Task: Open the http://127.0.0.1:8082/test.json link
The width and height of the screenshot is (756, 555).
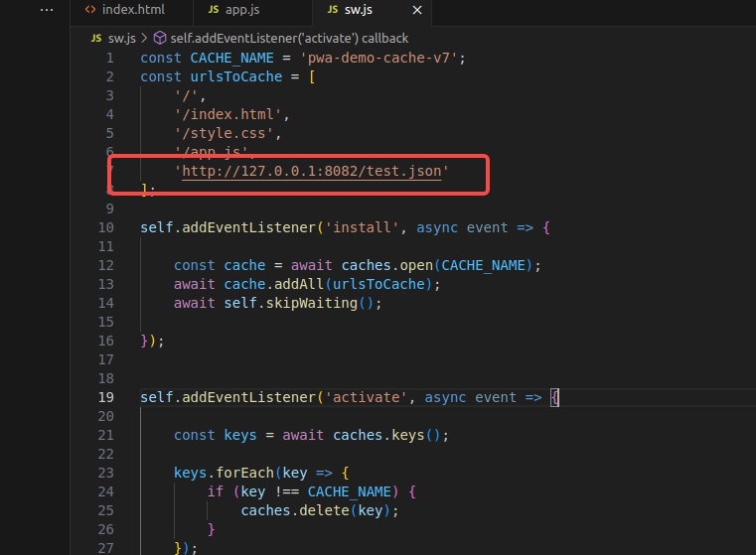Action: (x=311, y=171)
